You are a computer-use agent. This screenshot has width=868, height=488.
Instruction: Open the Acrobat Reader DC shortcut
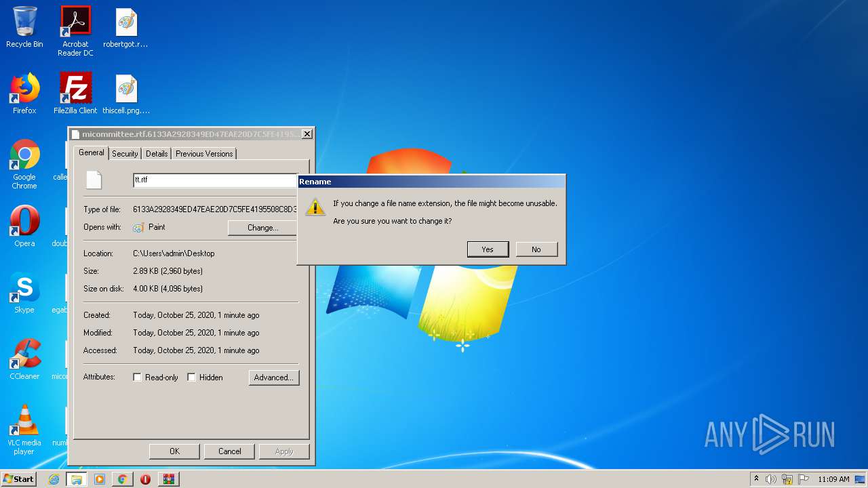(75, 30)
